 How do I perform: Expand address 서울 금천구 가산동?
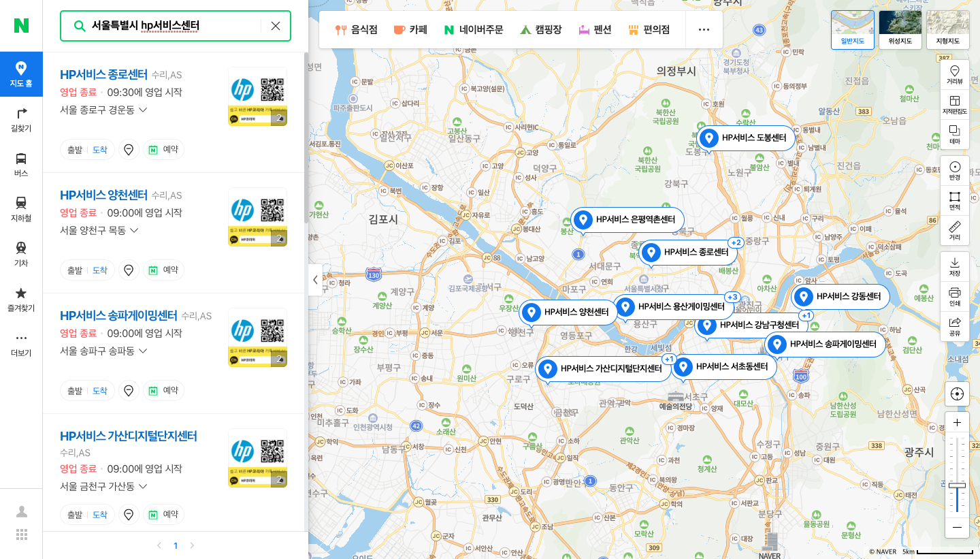(x=103, y=486)
